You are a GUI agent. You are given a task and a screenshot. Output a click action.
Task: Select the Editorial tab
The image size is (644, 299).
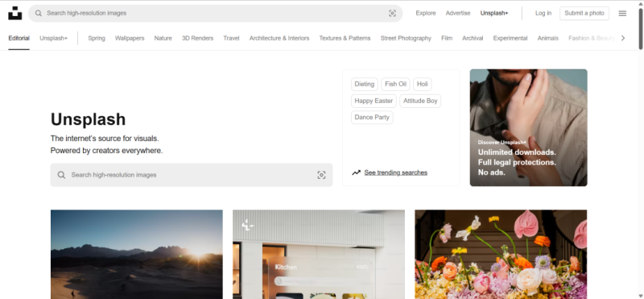(x=19, y=38)
